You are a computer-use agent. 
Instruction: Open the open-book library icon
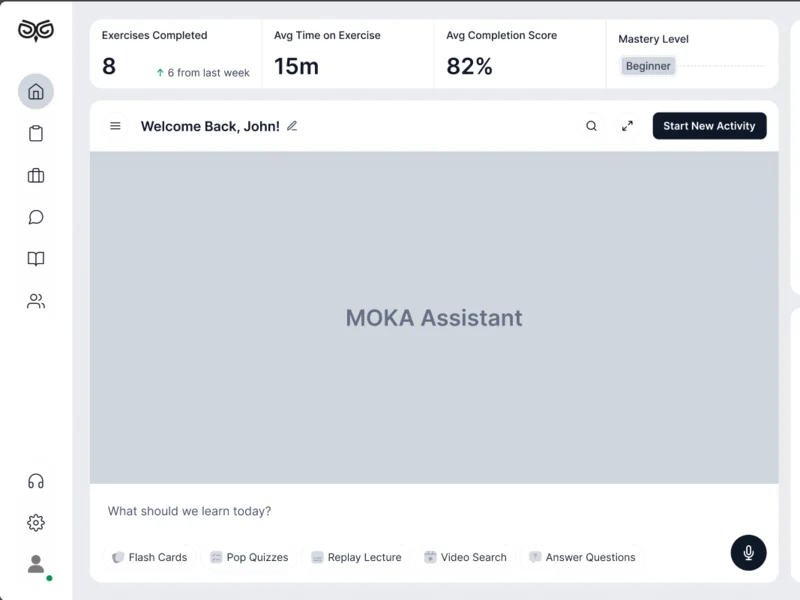coord(36,259)
